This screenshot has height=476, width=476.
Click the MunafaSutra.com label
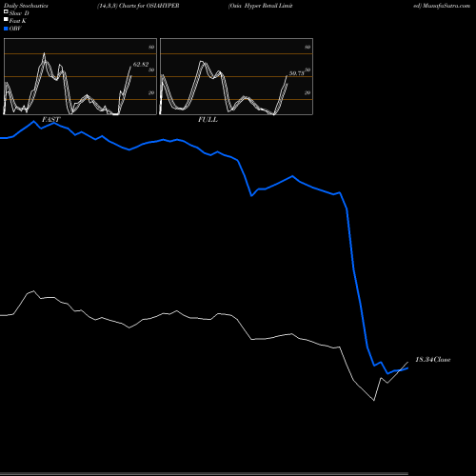click(x=446, y=6)
